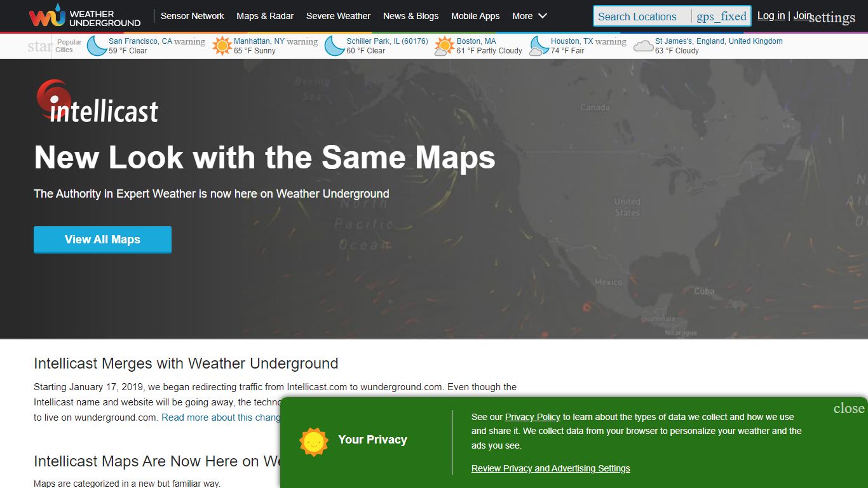Viewport: 868px width, 488px height.
Task: Open Mobile Apps menu
Action: 475,16
